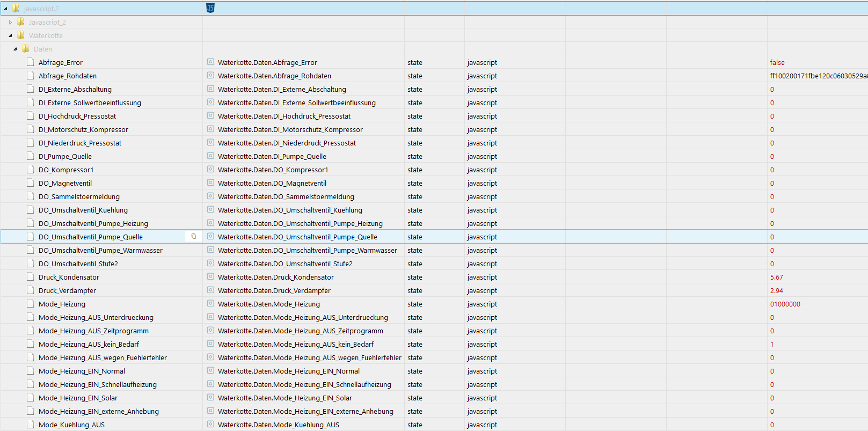Click state icon beside Waterkotte.Daten.DI_Pumpe_Quelle
868x431 pixels.
pyautogui.click(x=210, y=156)
